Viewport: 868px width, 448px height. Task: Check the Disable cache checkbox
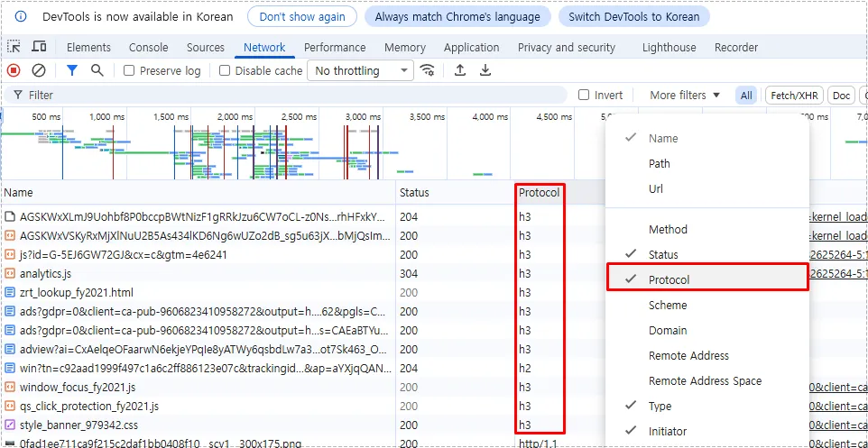tap(226, 70)
